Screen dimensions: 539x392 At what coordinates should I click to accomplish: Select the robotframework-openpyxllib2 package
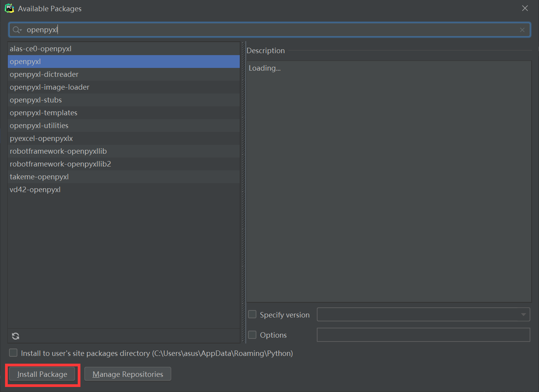pos(124,164)
